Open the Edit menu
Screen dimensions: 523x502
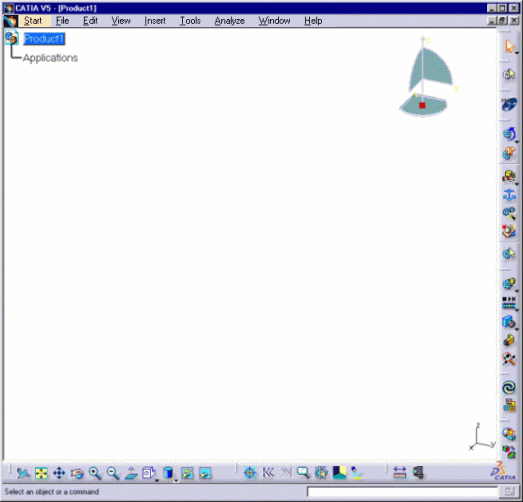coord(90,21)
